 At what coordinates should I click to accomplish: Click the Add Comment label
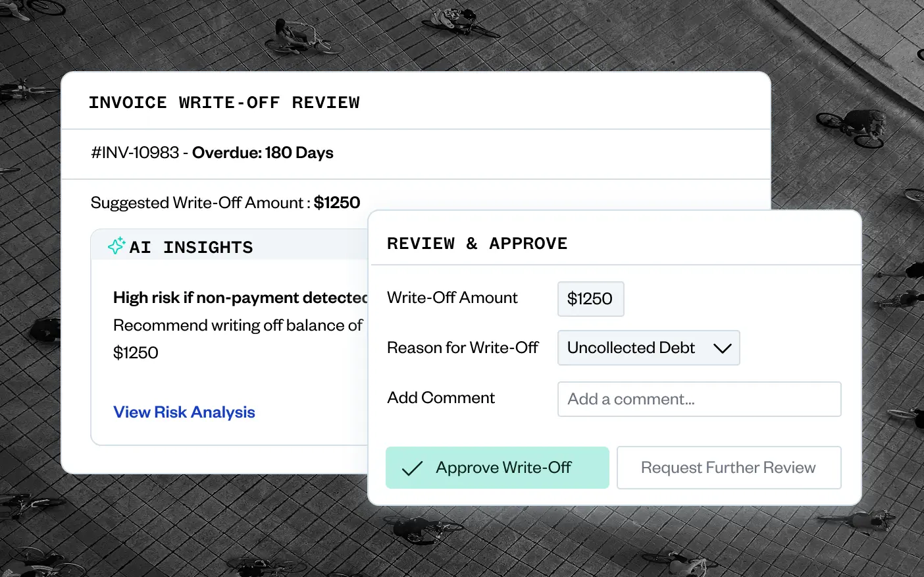point(441,398)
